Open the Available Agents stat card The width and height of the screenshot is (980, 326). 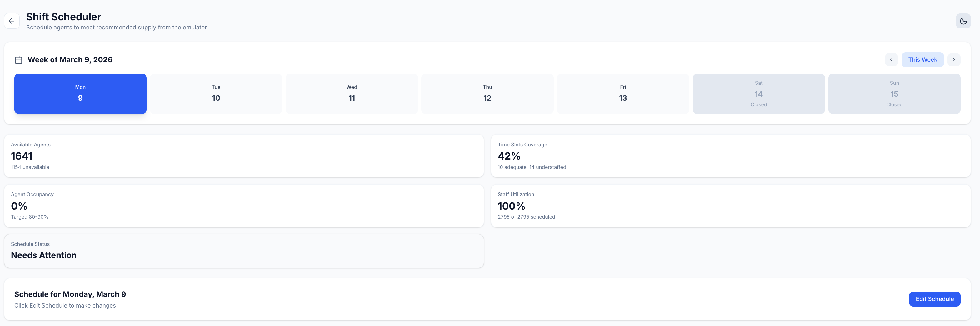(243, 156)
